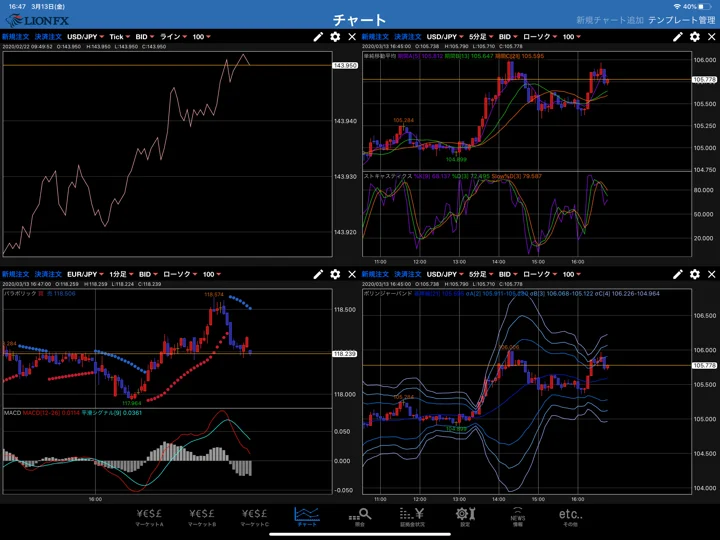The height and width of the screenshot is (540, 720).
Task: Open the etc. other menu
Action: click(x=570, y=517)
